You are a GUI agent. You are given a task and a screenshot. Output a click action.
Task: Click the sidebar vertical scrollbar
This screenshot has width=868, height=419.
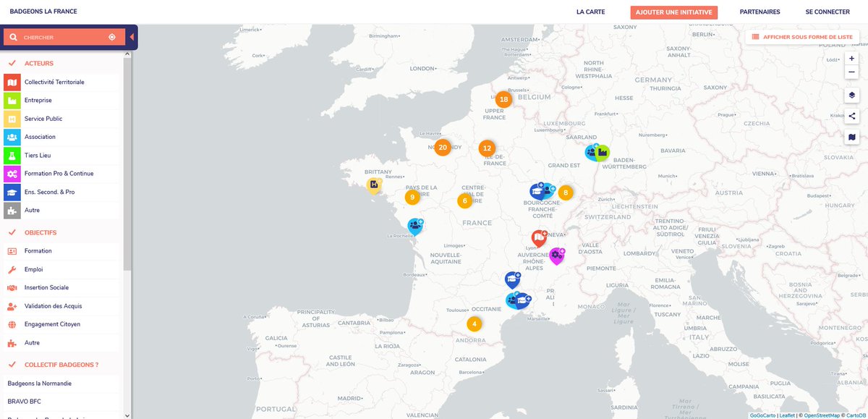pyautogui.click(x=127, y=163)
